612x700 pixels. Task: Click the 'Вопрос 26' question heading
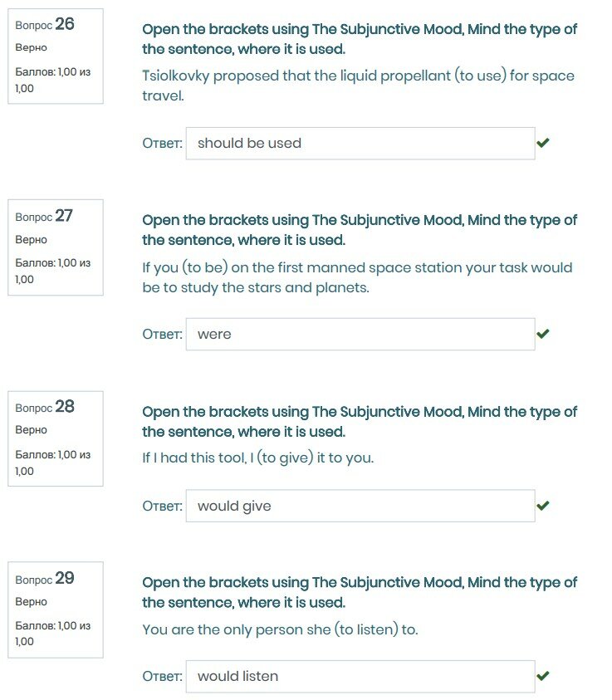pyautogui.click(x=45, y=25)
